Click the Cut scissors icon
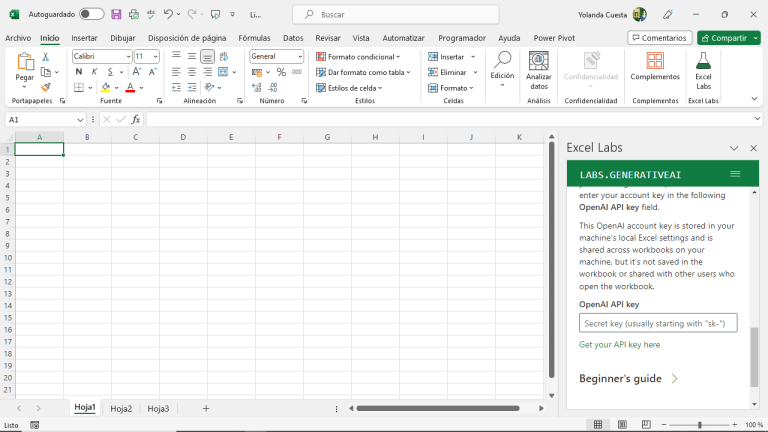768x432 pixels. pos(46,57)
